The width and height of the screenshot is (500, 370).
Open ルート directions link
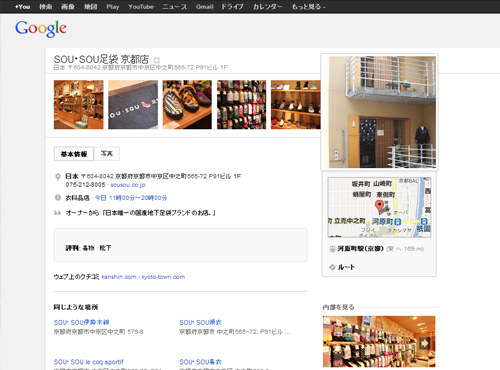346,267
